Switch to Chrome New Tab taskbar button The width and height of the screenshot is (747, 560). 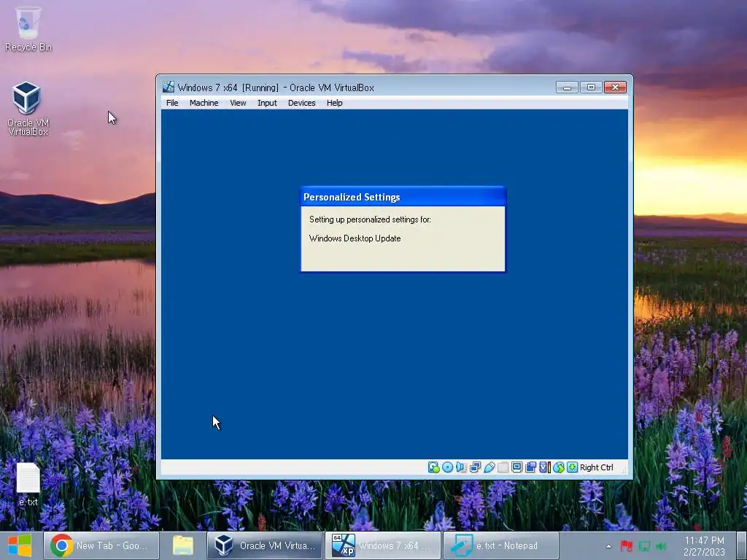pyautogui.click(x=101, y=545)
